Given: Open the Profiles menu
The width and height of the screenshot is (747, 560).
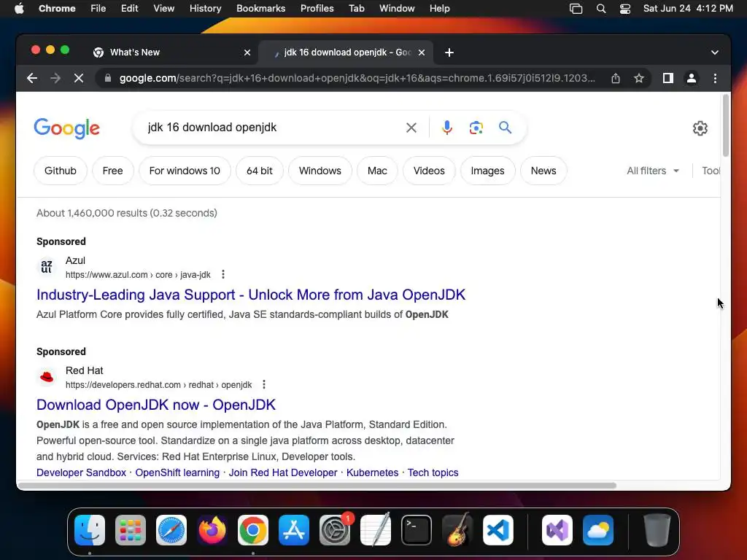Looking at the screenshot, I should (x=317, y=9).
